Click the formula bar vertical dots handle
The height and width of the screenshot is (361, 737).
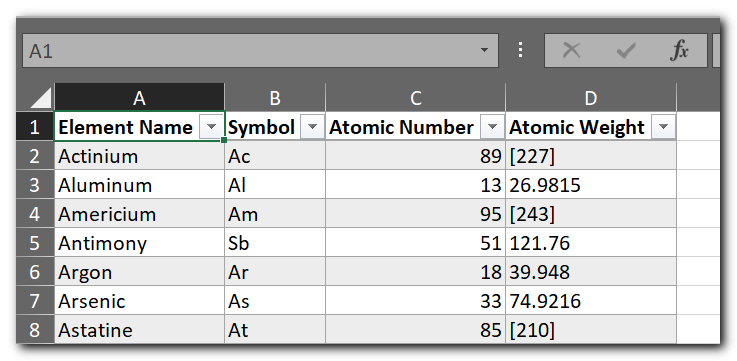point(520,50)
